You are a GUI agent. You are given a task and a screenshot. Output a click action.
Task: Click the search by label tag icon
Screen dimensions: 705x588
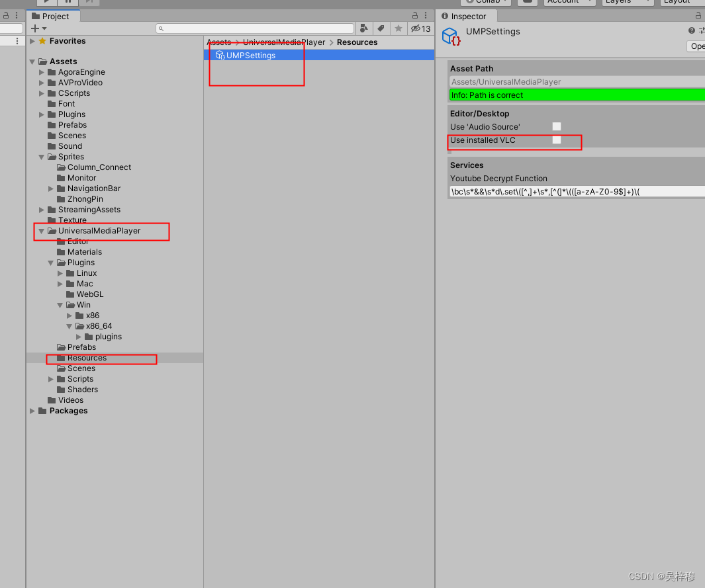381,28
